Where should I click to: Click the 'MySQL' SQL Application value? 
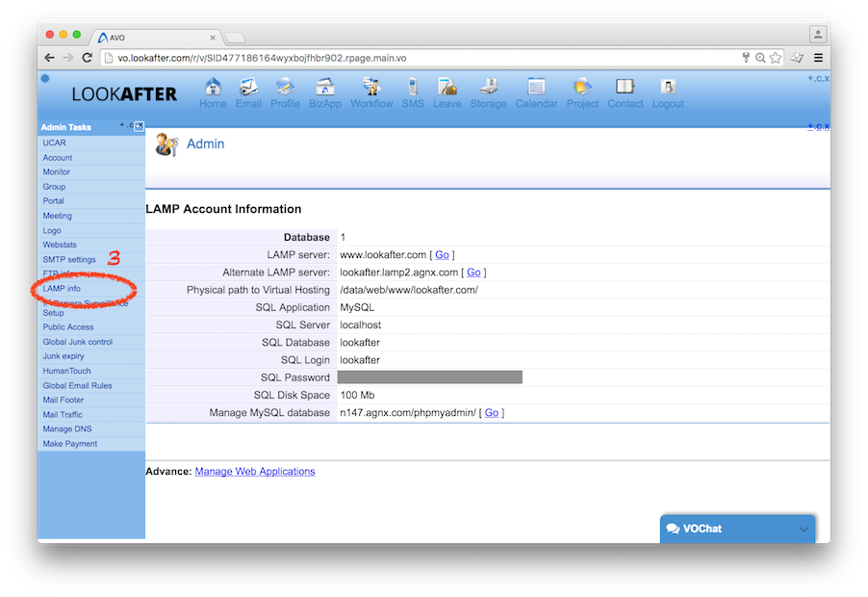tap(357, 307)
